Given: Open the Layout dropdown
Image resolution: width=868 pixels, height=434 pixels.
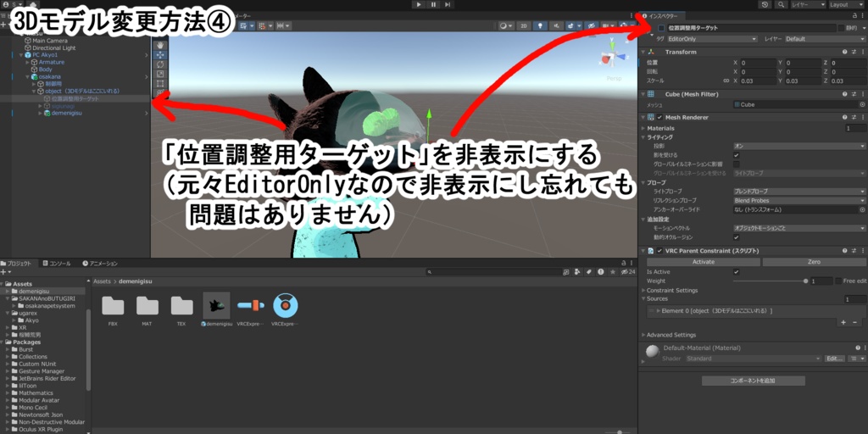Looking at the screenshot, I should click(847, 4).
